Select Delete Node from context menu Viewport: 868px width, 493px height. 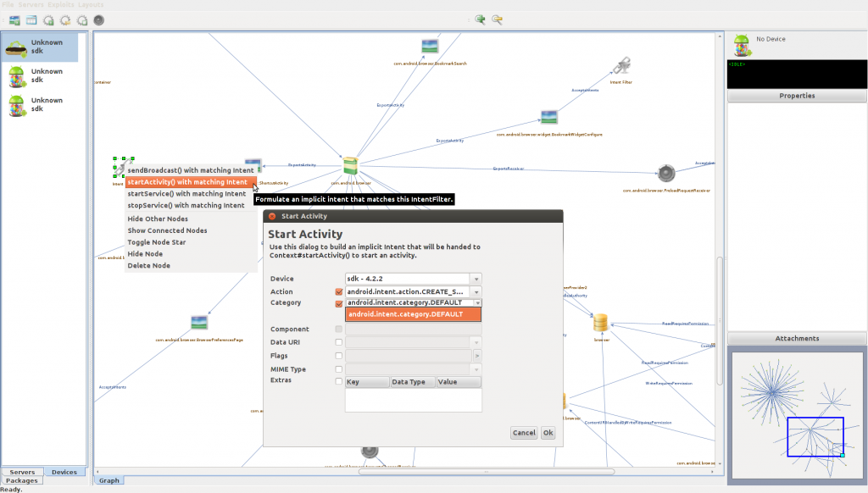[x=191, y=266]
